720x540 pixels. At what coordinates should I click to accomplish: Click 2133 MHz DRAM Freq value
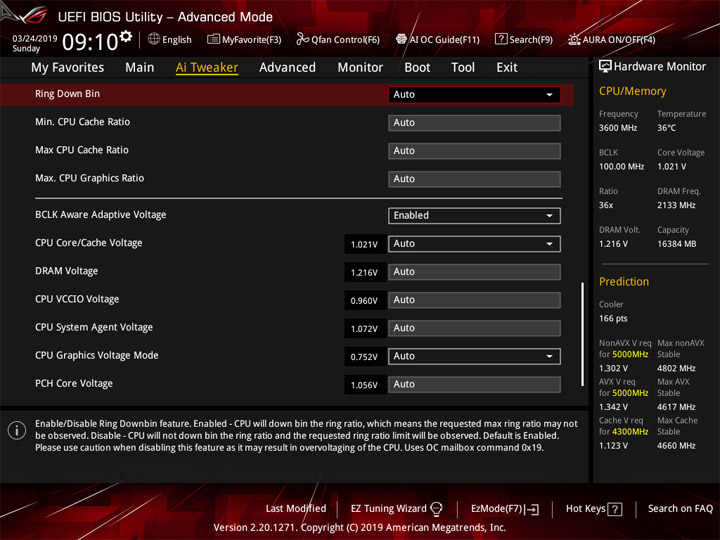point(676,205)
